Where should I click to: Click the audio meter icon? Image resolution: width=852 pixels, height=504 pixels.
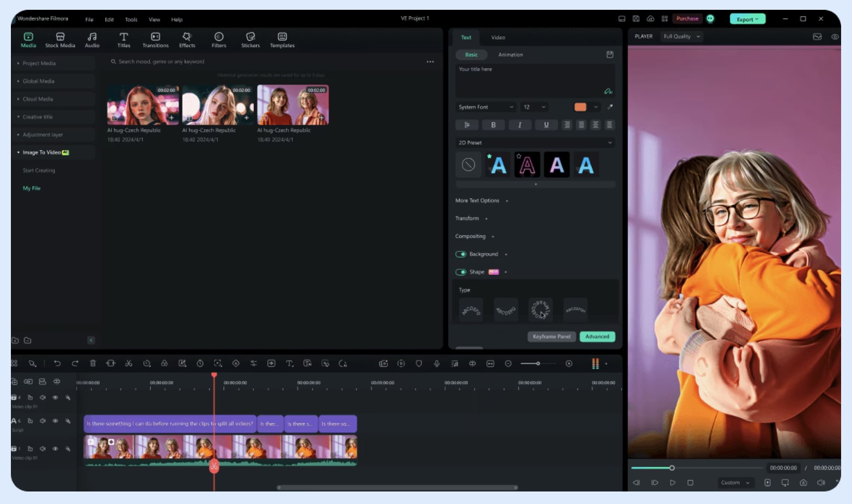[595, 364]
